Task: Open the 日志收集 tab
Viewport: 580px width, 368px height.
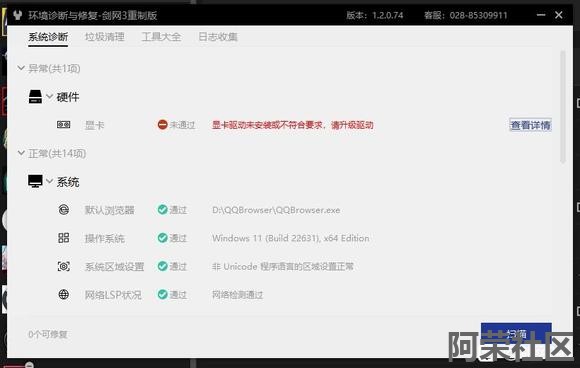Action: (218, 37)
